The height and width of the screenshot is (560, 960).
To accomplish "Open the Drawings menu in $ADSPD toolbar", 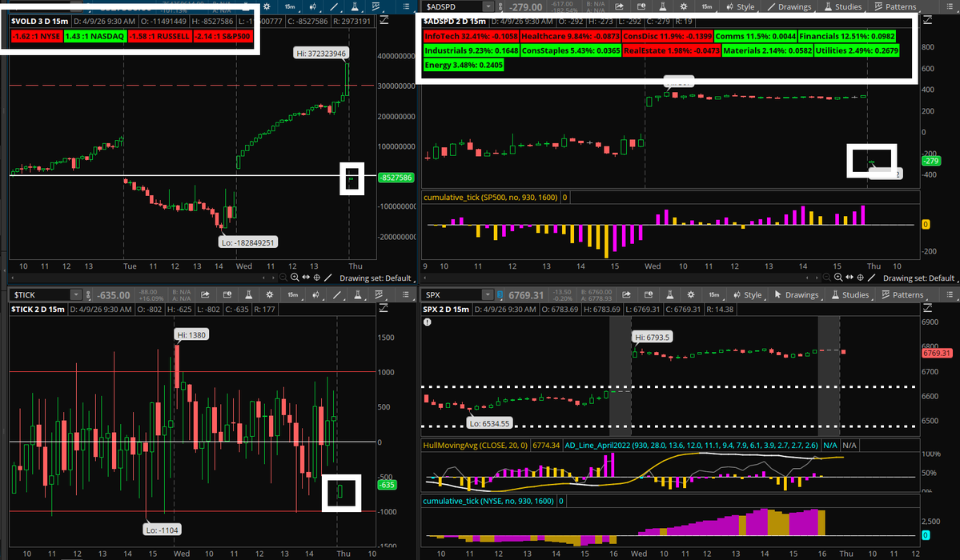I will click(789, 6).
